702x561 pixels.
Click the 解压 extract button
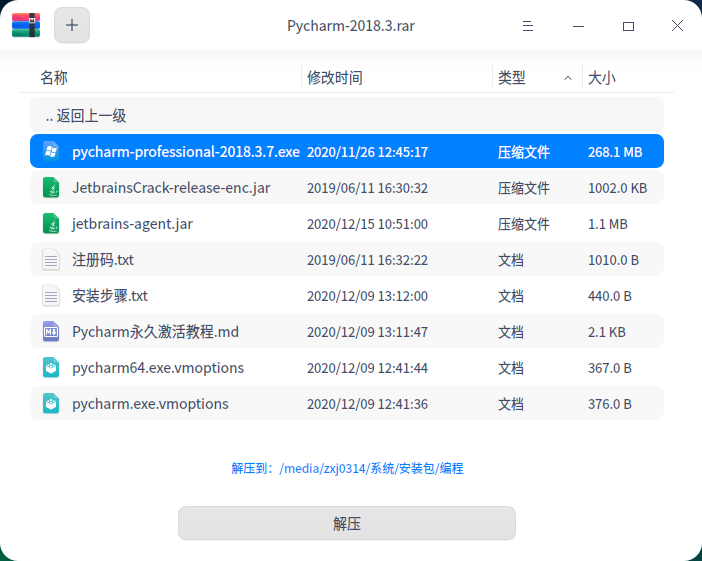tap(347, 523)
